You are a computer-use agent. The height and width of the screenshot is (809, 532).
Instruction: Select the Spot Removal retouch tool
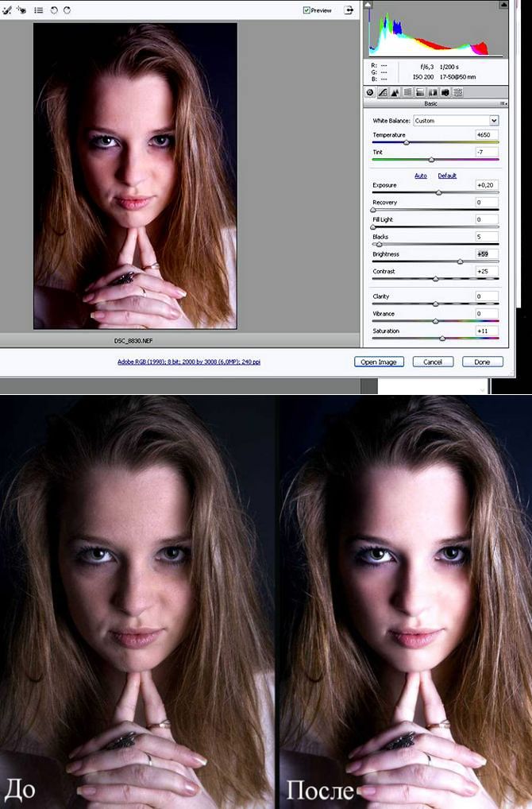(x=6, y=10)
